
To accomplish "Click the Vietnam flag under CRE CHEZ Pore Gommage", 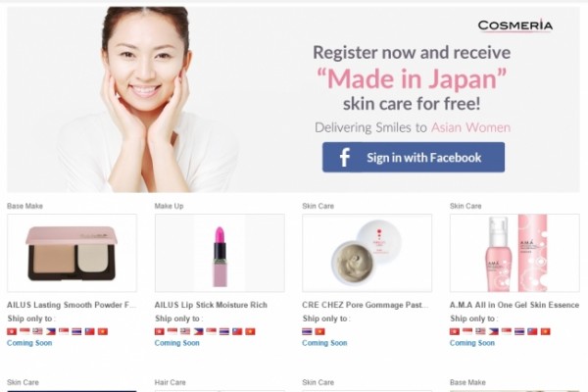I will [319, 331].
